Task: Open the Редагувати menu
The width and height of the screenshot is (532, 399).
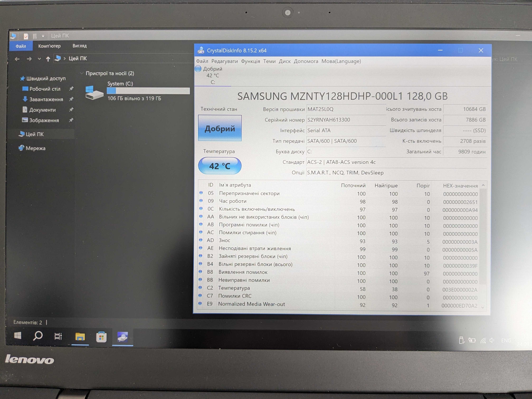Action: pyautogui.click(x=224, y=61)
